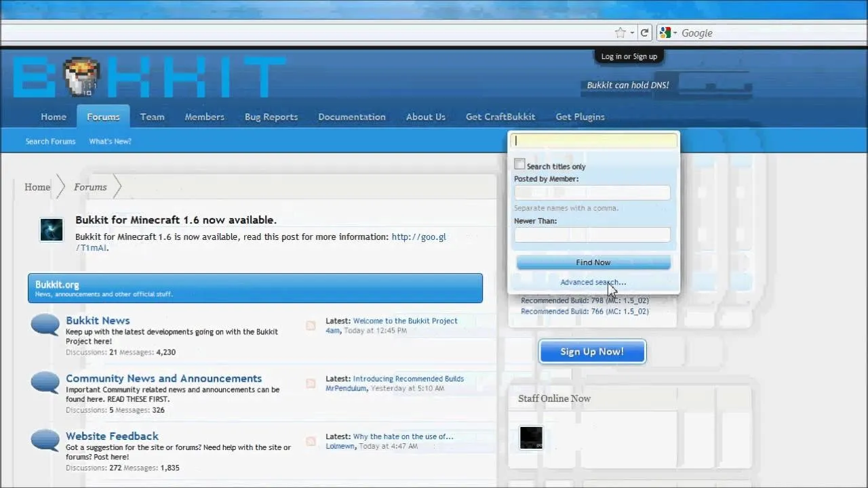Click the Bukkit.org category header
868x488 pixels.
pos(255,288)
